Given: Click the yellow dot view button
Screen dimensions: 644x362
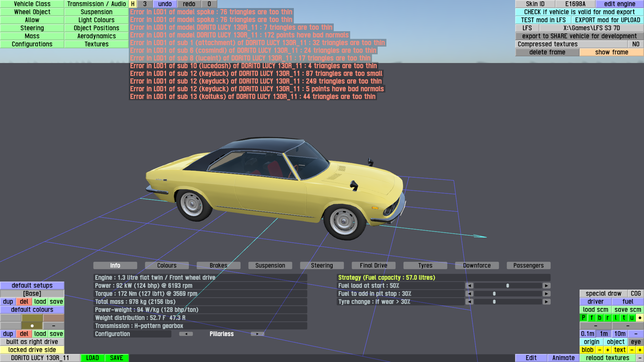Looking at the screenshot, I should tap(640, 318).
